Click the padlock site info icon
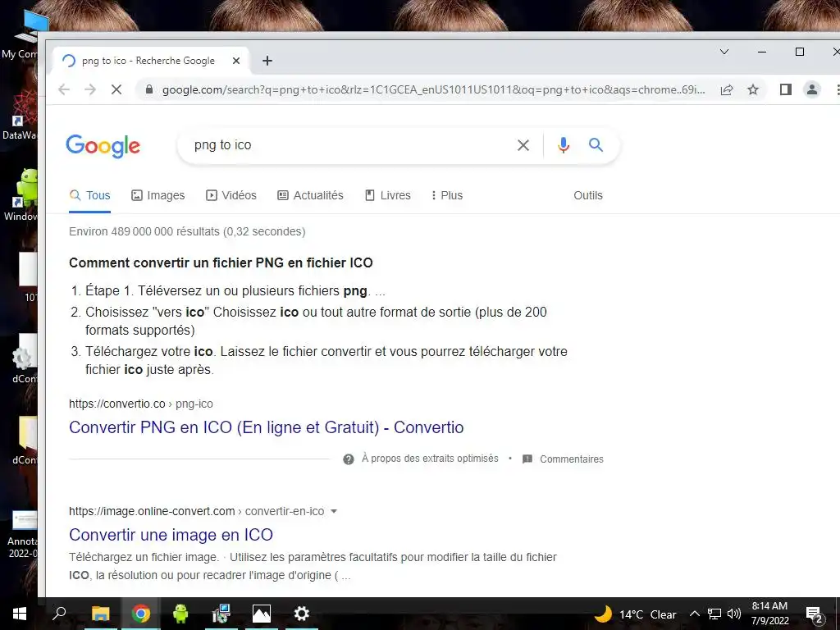The height and width of the screenshot is (630, 840). [x=149, y=89]
